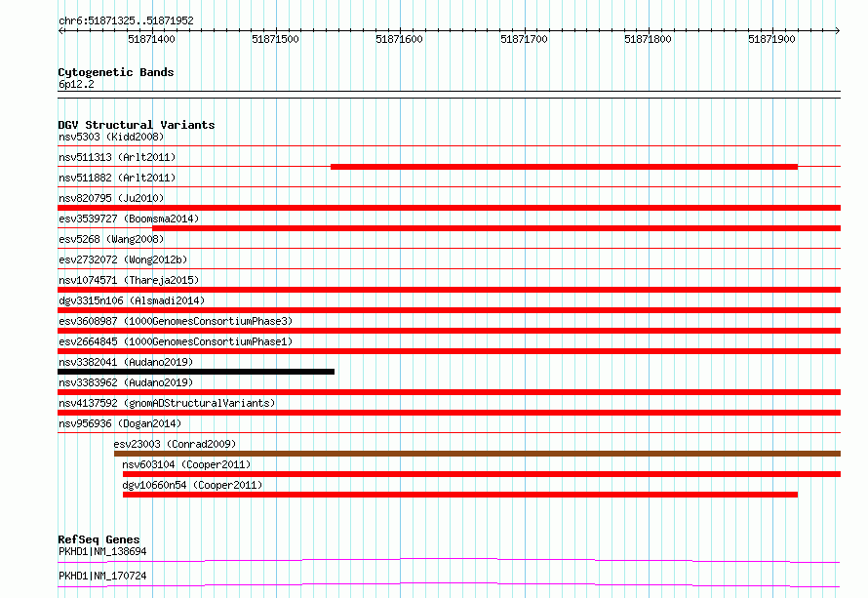
Task: Open the PKHD1|NM_138694 transcript label
Action: coord(102,551)
